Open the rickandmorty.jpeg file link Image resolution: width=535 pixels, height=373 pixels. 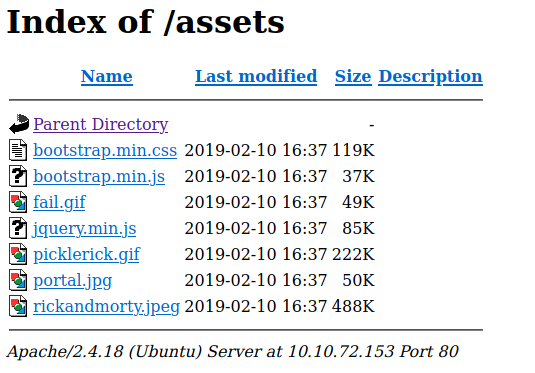click(x=106, y=306)
